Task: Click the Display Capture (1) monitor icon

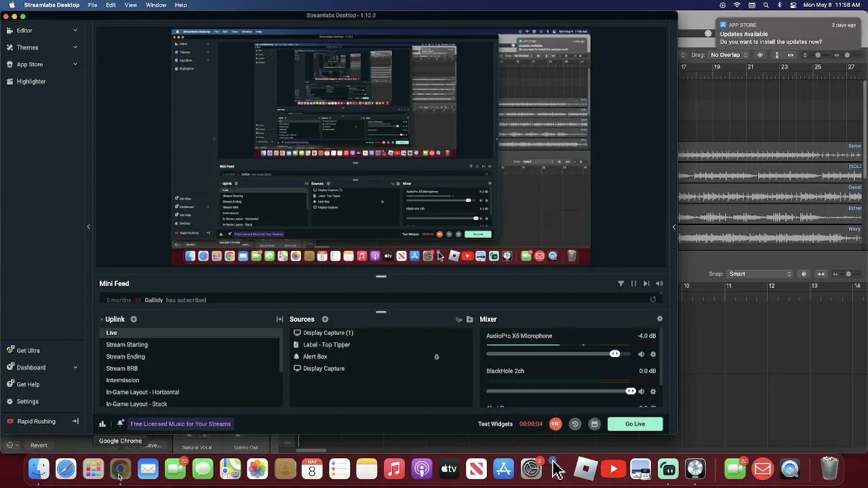Action: [297, 333]
